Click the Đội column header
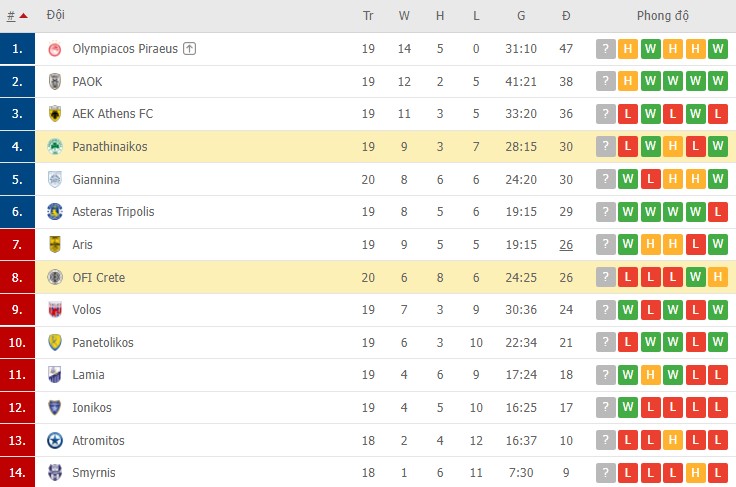736x487 pixels. tap(55, 16)
